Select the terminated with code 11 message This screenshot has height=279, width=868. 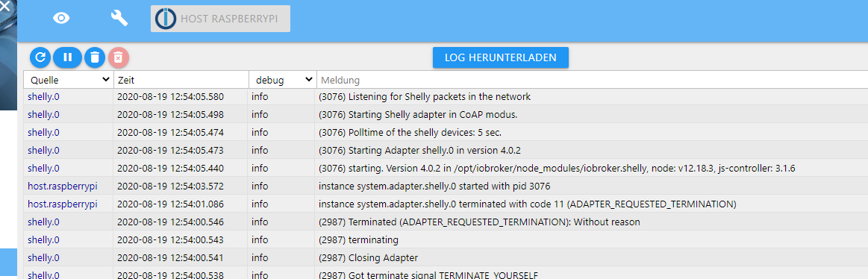527,204
